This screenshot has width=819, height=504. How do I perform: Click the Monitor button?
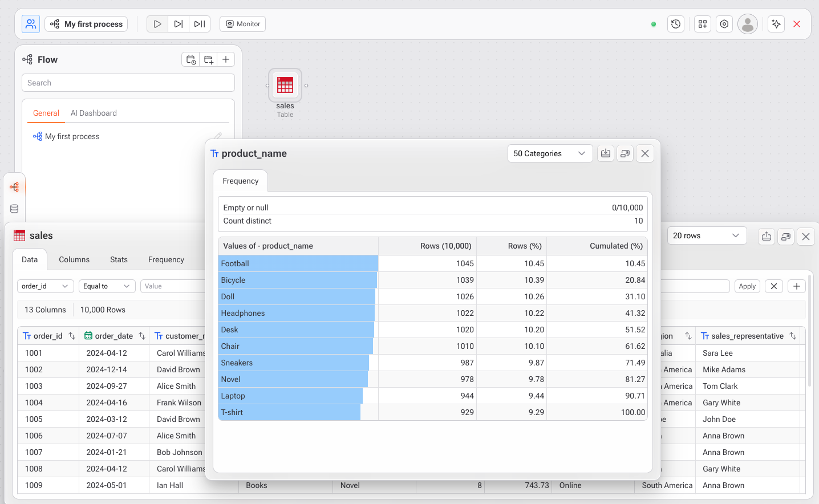243,24
